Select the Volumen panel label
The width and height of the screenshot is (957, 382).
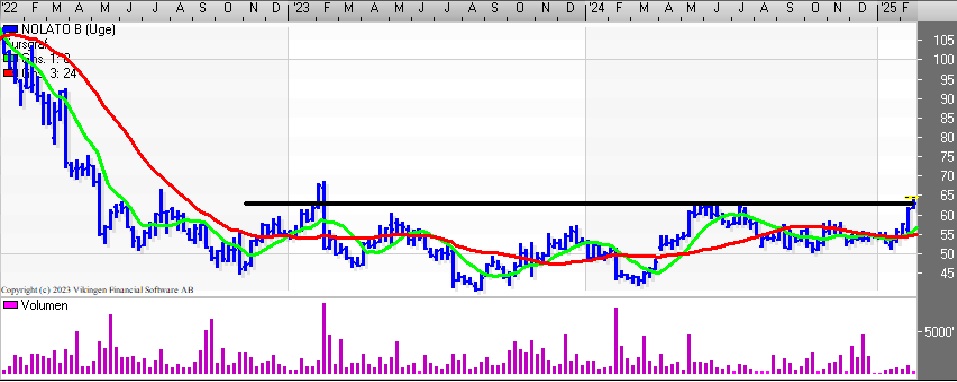point(44,305)
